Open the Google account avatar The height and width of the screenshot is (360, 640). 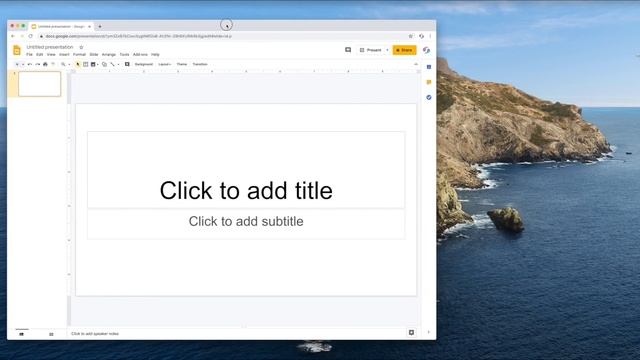427,50
